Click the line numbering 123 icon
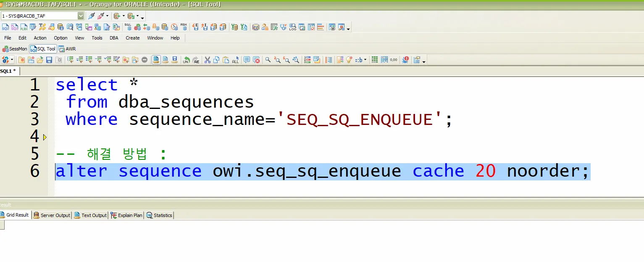The height and width of the screenshot is (262, 644). (x=308, y=60)
